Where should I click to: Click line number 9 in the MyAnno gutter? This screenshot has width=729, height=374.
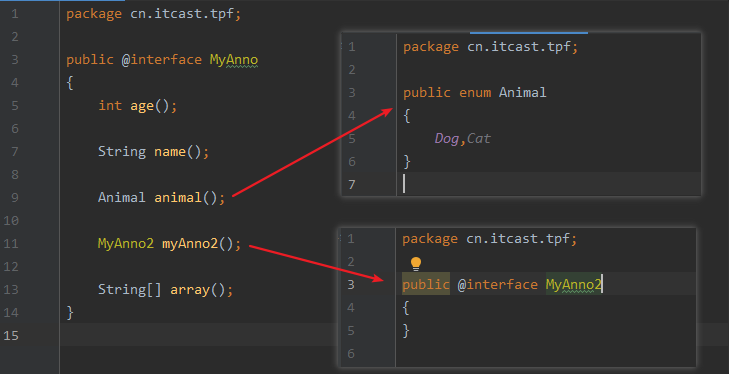(15, 198)
